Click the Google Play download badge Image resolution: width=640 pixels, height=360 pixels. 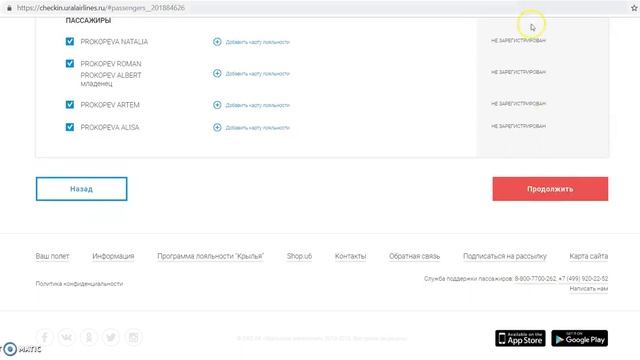point(580,338)
